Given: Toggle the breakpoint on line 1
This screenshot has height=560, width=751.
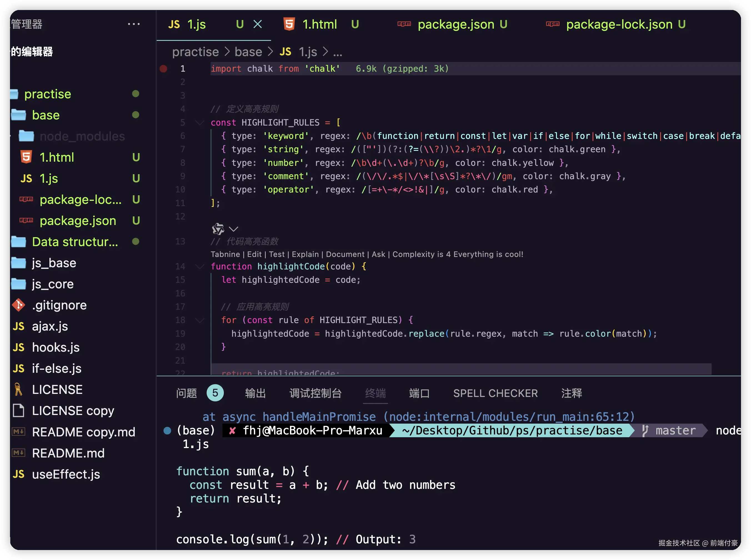Looking at the screenshot, I should 163,69.
